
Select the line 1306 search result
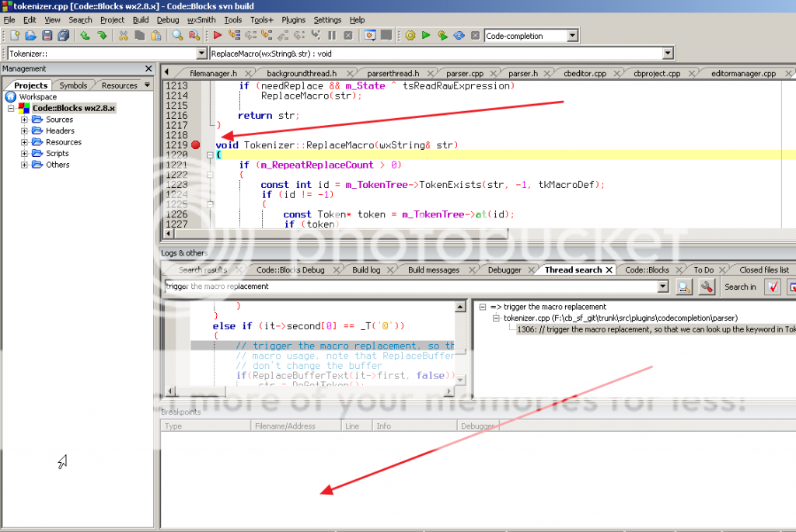click(656, 329)
